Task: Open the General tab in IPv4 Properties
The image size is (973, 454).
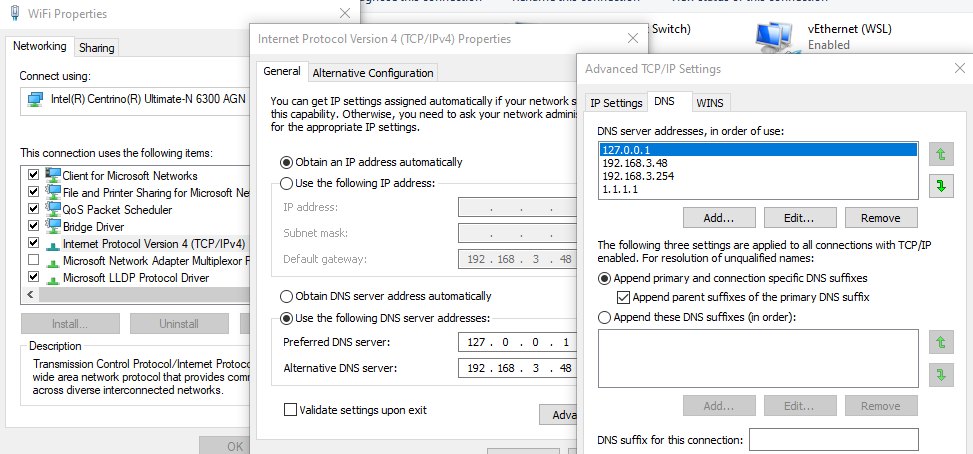Action: pyautogui.click(x=282, y=71)
